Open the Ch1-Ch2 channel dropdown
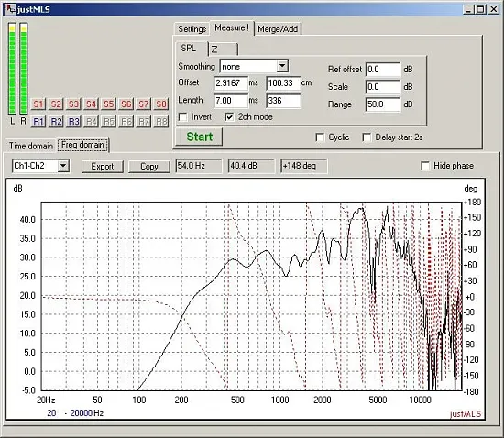Screen dimensions: 504x438 [63, 166]
